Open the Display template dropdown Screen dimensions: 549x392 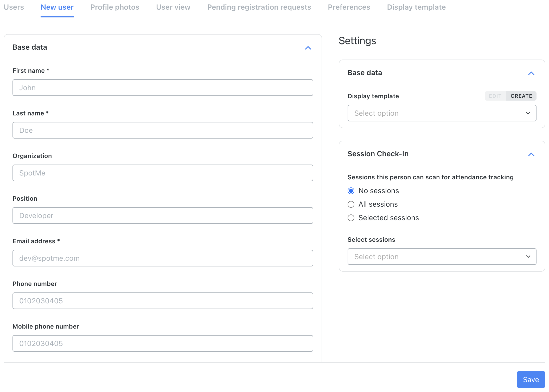(x=442, y=113)
